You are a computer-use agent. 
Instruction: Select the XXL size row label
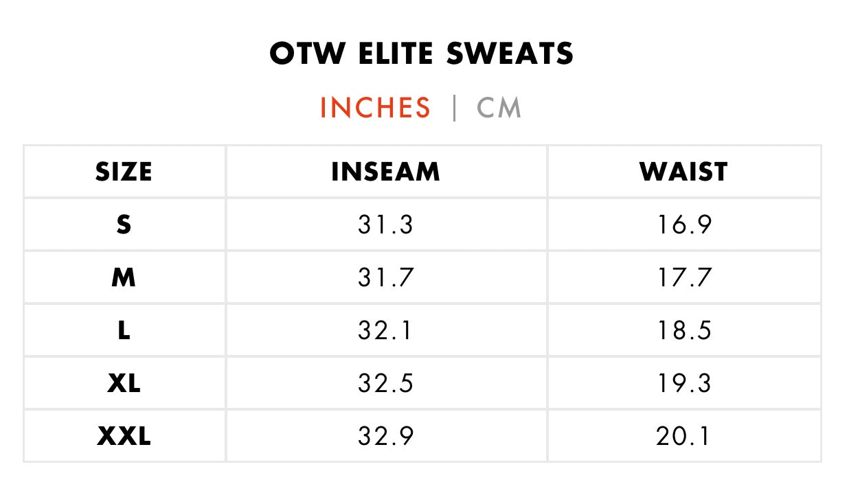[124, 436]
